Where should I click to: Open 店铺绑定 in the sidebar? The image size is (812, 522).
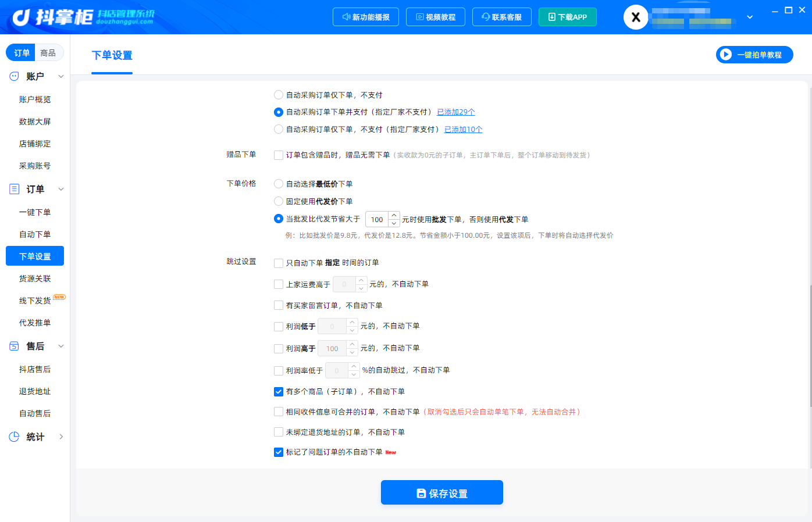35,144
